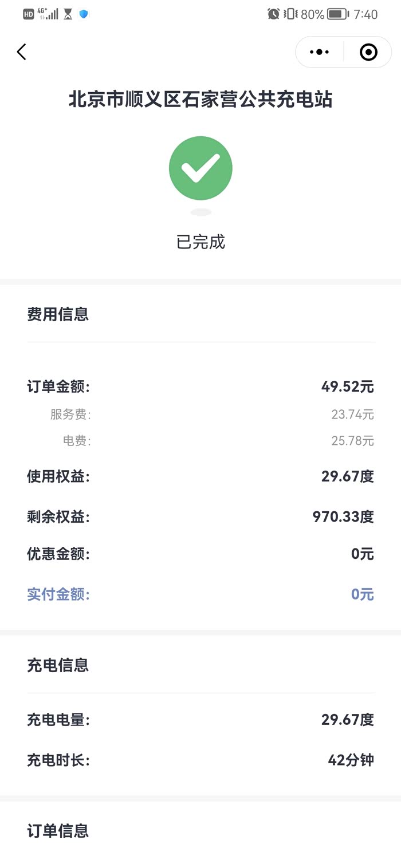
Task: Close mini program via target circle icon
Action: click(368, 52)
